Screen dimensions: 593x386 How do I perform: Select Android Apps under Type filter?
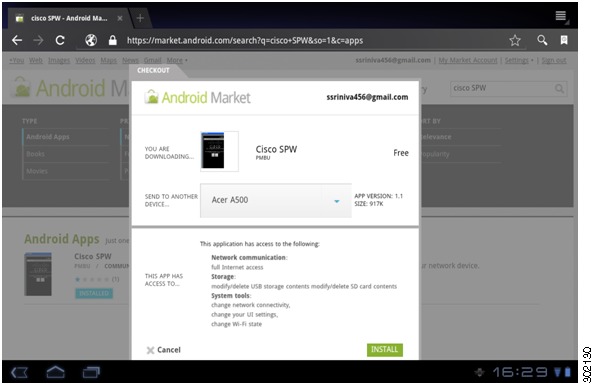click(x=48, y=137)
